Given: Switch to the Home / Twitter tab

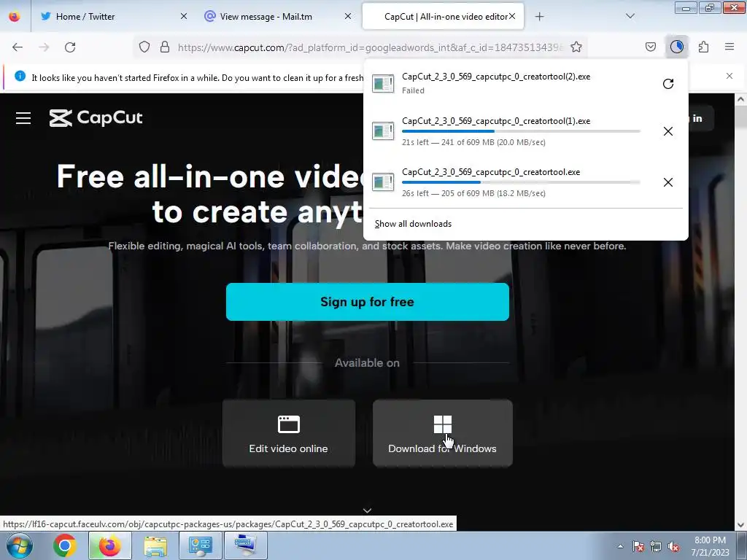Looking at the screenshot, I should [113, 16].
